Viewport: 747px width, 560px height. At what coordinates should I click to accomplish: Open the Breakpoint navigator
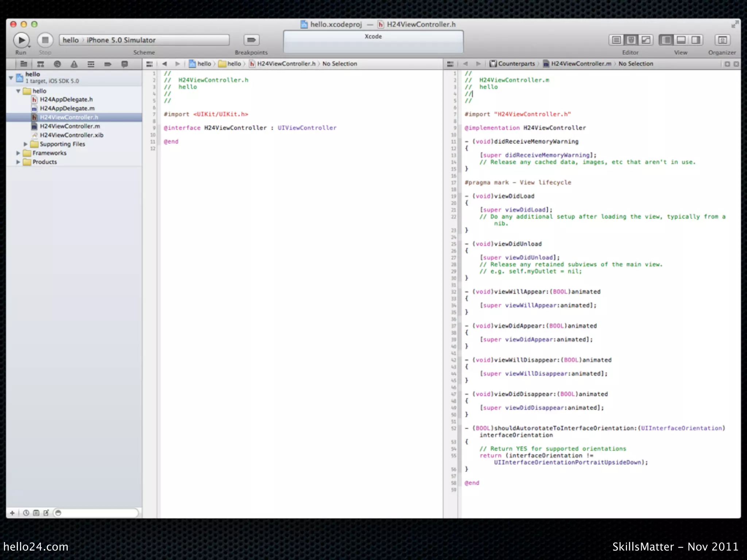click(x=108, y=64)
